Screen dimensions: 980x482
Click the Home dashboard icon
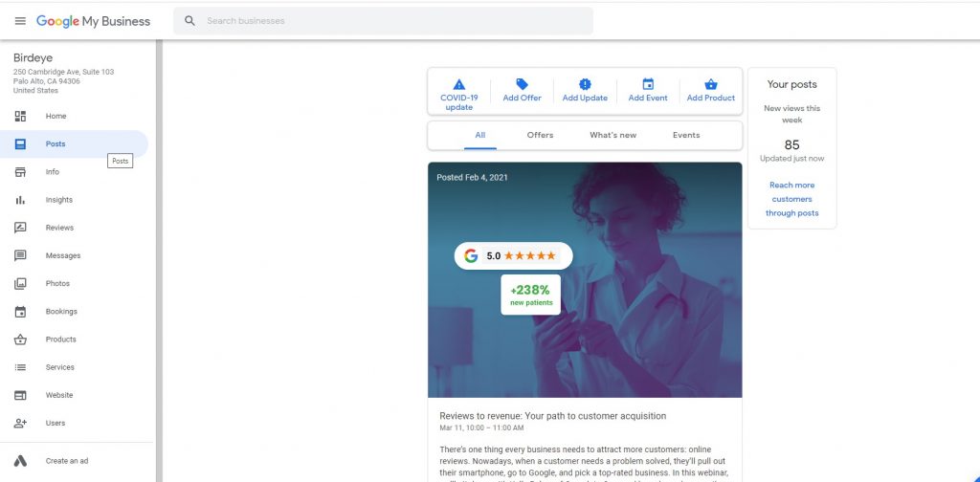pos(20,116)
